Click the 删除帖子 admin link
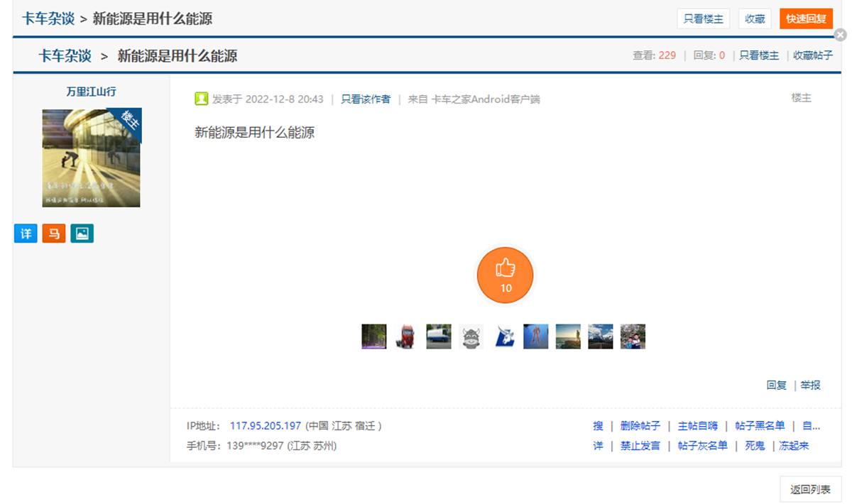The image size is (852, 504). (x=640, y=426)
